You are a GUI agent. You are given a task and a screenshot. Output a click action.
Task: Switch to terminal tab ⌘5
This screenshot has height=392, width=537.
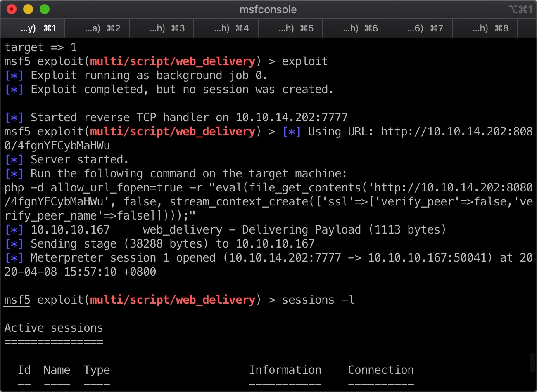[x=290, y=28]
